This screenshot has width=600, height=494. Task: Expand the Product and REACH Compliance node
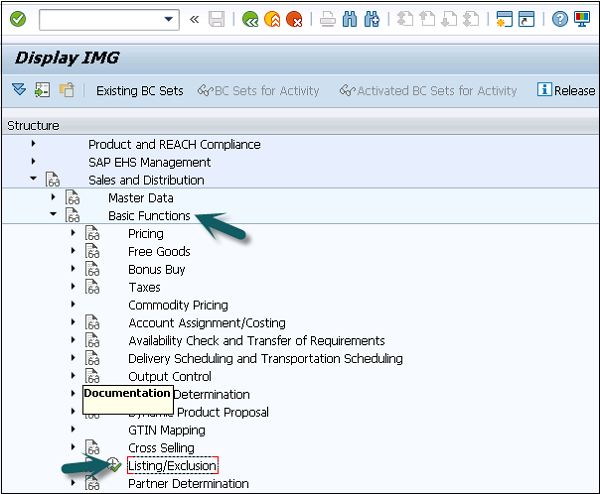click(x=33, y=144)
